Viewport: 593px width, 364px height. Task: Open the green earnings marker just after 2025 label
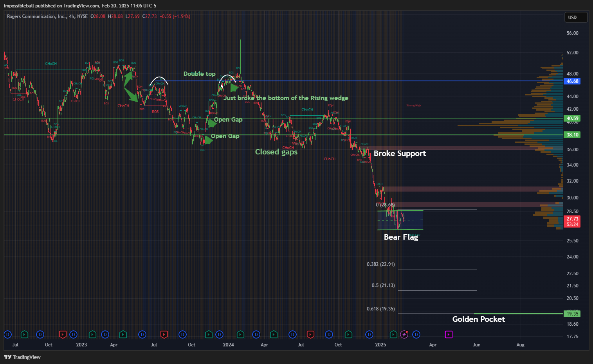tap(393, 334)
